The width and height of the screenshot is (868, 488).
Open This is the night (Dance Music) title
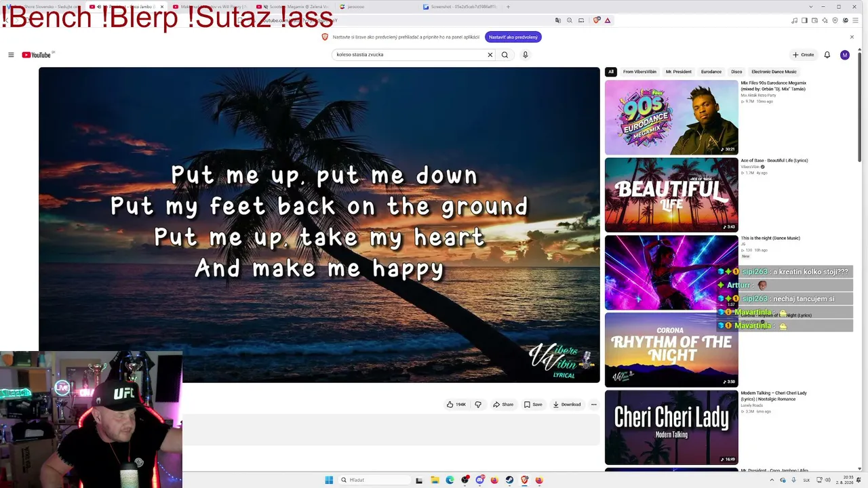pos(770,238)
